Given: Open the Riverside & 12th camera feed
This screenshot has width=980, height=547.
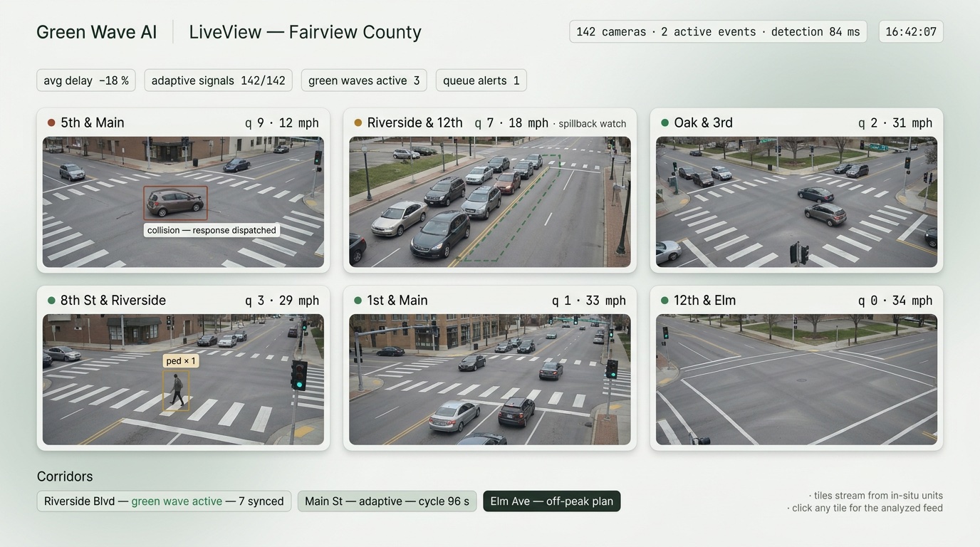Looking at the screenshot, I should [x=489, y=202].
